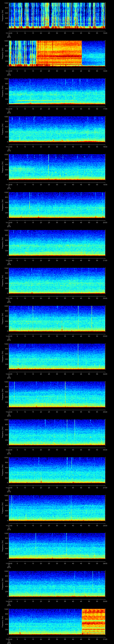The height and width of the screenshot is (644, 114).
Task: Select the spectrogram starting at 14:24:00
Action: pyautogui.click(x=57, y=394)
